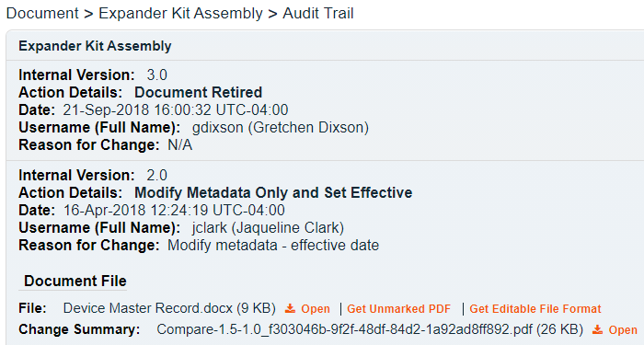The height and width of the screenshot is (345, 644).
Task: Go to Document in the breadcrumb
Action: (42, 13)
